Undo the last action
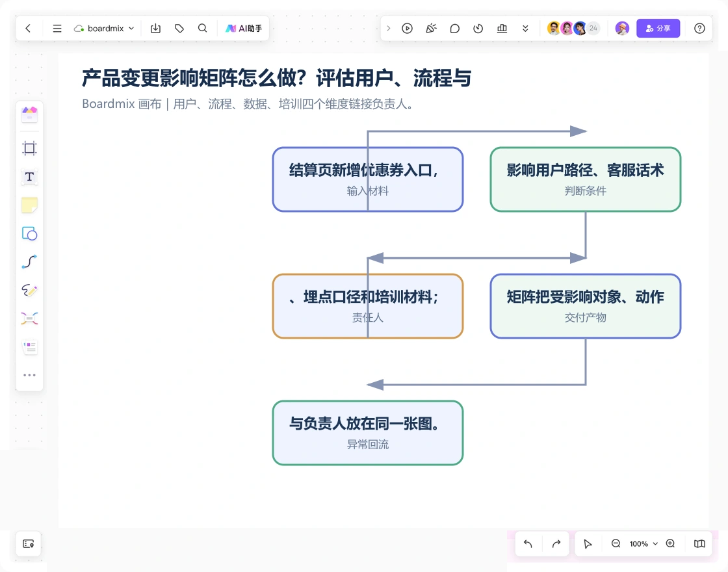728x572 pixels. [528, 543]
